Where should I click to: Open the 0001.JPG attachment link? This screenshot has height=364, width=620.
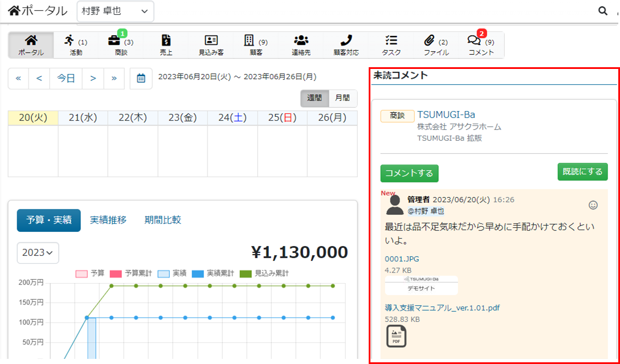pos(402,259)
